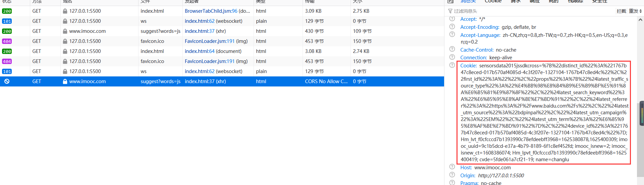Open index.html:64 initiator link

[x=200, y=51]
